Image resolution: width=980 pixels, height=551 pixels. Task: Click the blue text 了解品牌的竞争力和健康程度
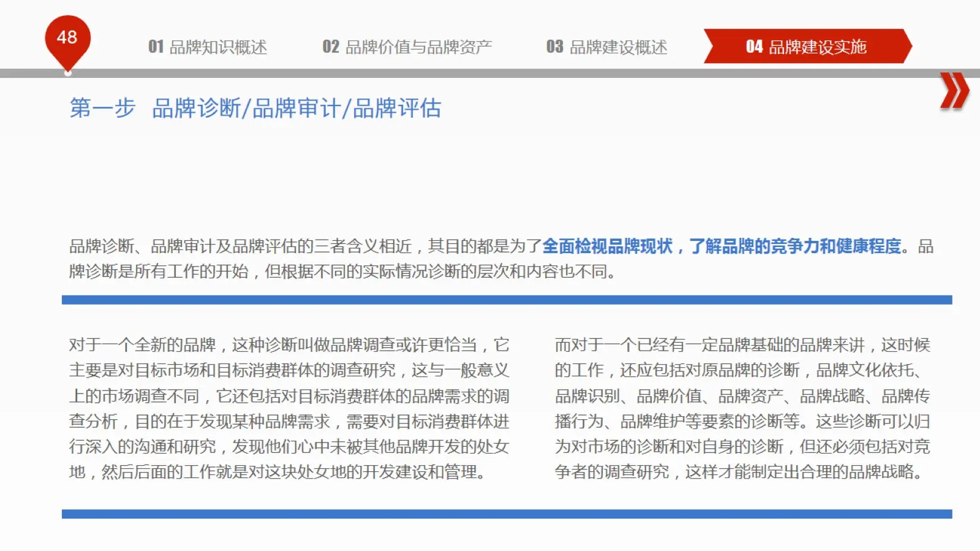(x=796, y=246)
